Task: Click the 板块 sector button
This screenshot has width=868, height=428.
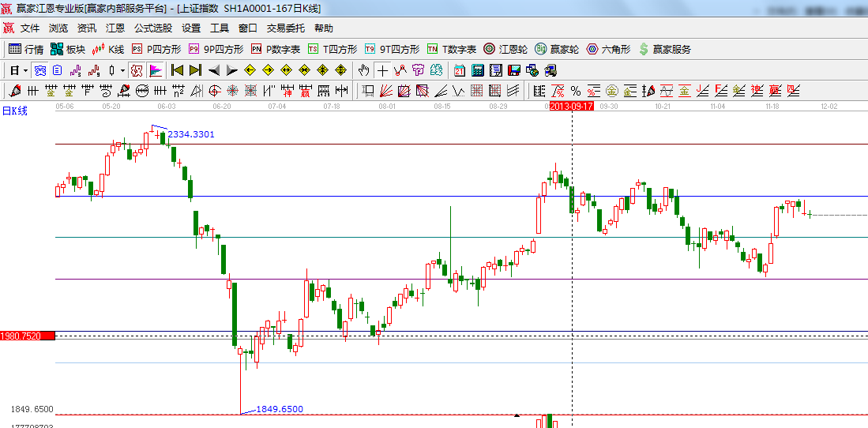Action: tap(68, 49)
